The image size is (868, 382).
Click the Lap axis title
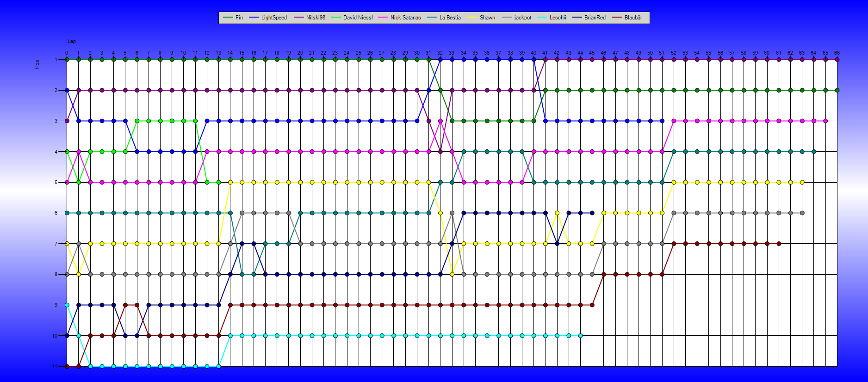click(x=72, y=41)
